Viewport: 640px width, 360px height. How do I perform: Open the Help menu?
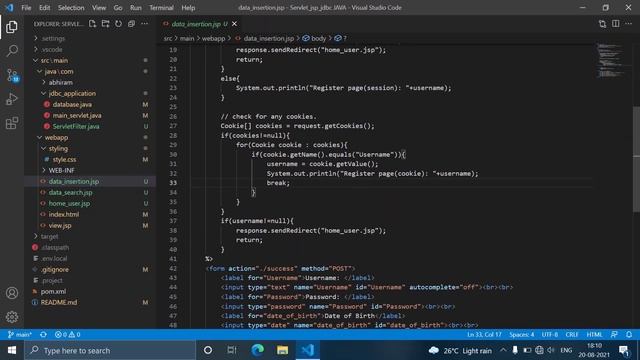pyautogui.click(x=188, y=8)
